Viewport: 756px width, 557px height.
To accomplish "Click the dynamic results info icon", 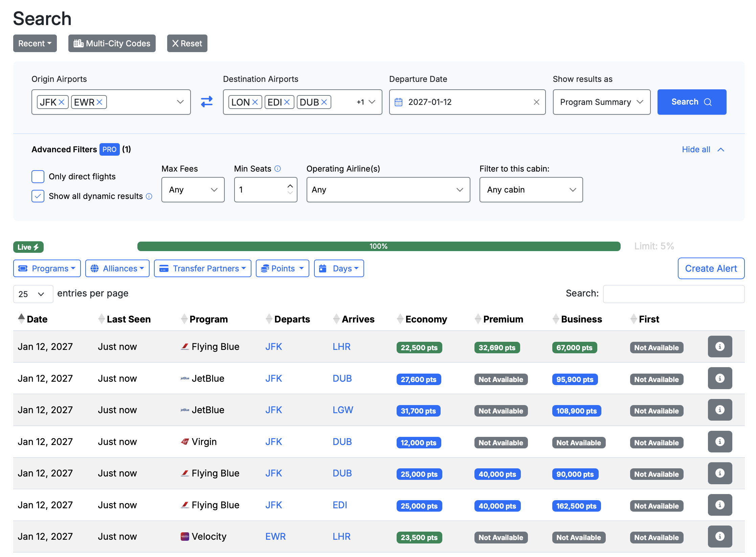I will pyautogui.click(x=149, y=196).
